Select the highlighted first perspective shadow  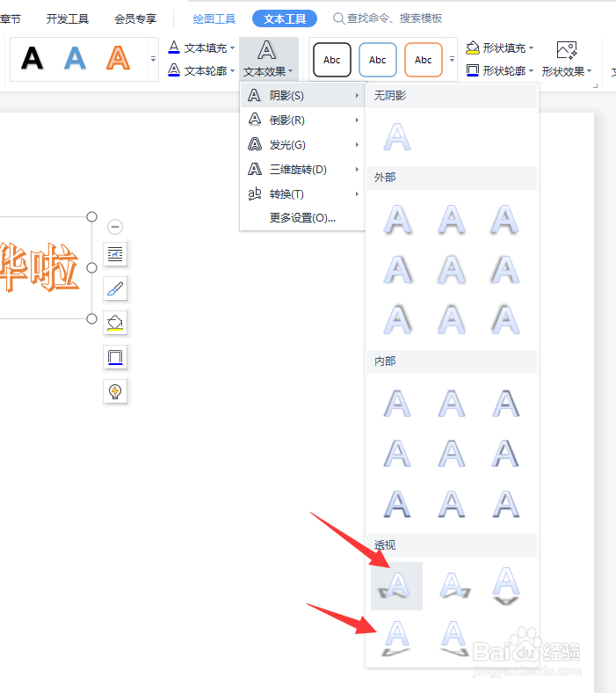pyautogui.click(x=396, y=586)
